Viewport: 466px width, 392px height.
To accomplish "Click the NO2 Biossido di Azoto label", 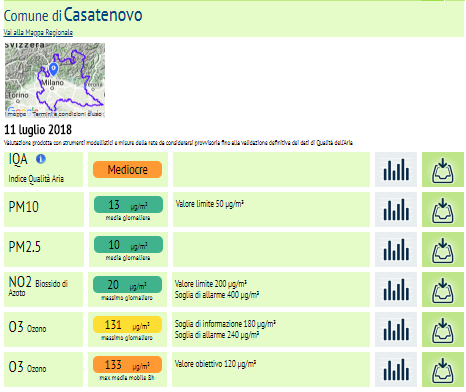I will click(x=38, y=286).
